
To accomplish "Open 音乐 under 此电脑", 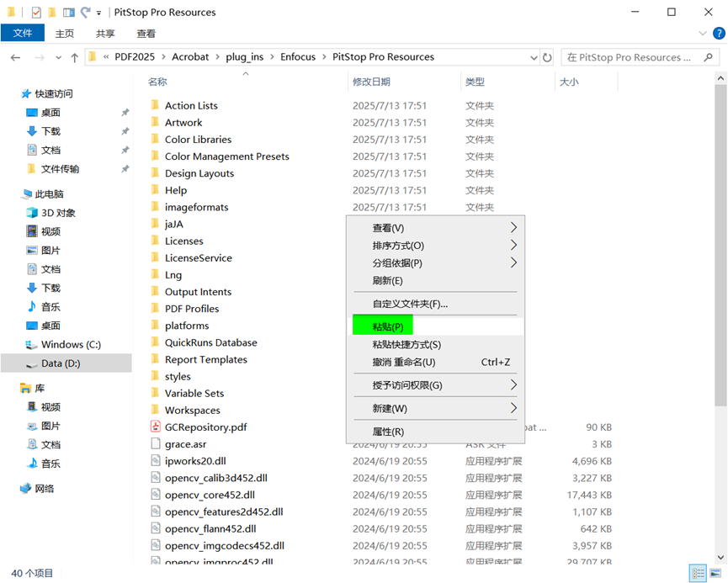I will 44,307.
